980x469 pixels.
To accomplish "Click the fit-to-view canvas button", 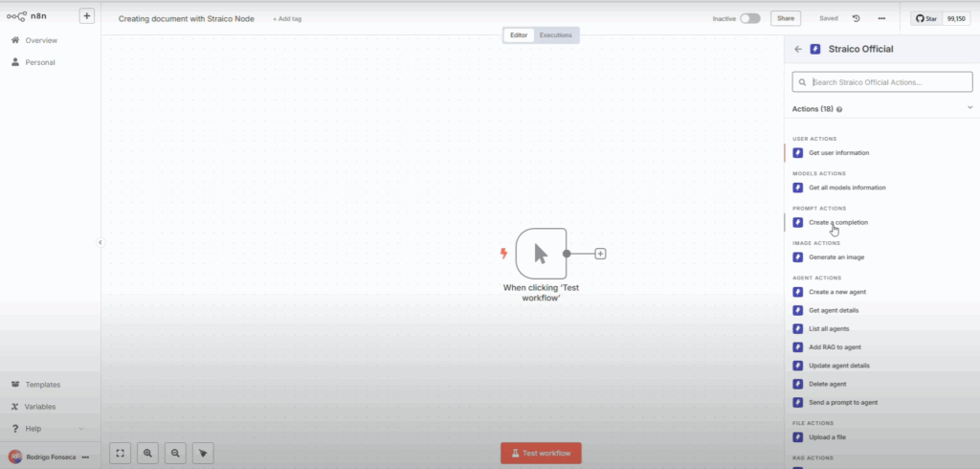I will 120,454.
